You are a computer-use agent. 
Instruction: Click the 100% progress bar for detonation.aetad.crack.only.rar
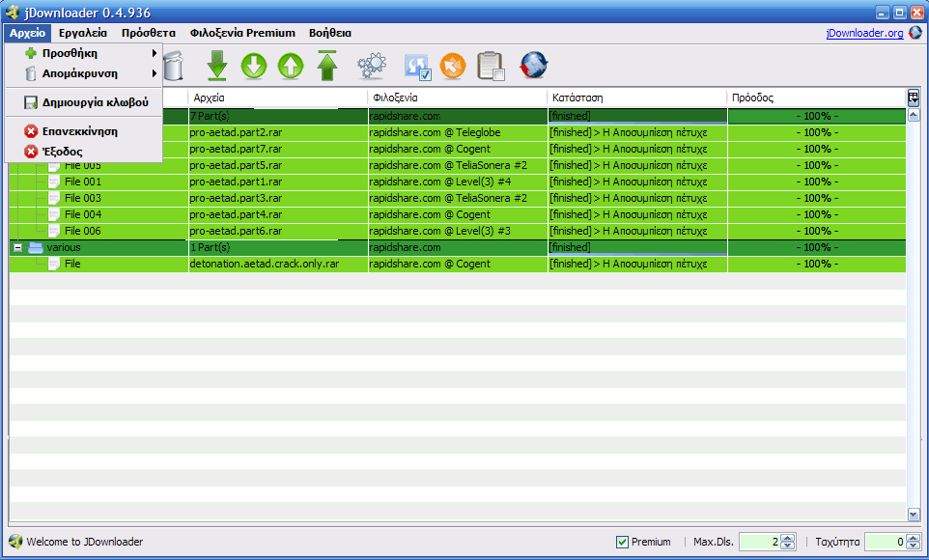tap(817, 264)
